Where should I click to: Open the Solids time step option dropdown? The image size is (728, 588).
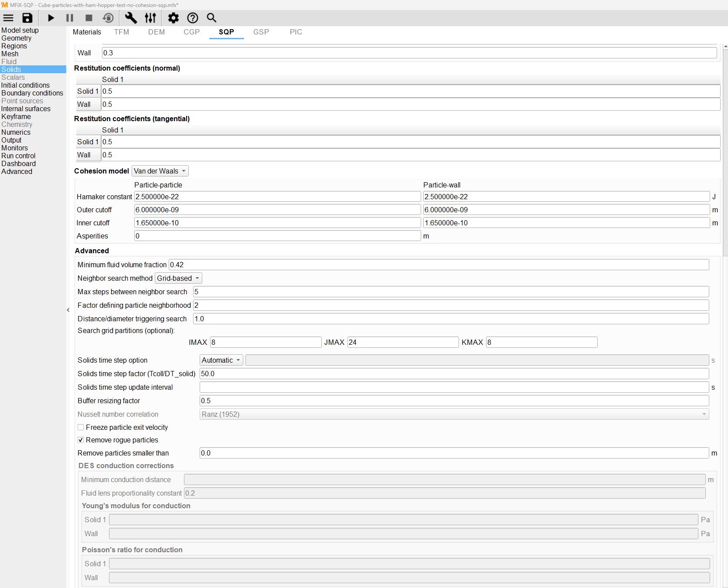click(x=221, y=360)
